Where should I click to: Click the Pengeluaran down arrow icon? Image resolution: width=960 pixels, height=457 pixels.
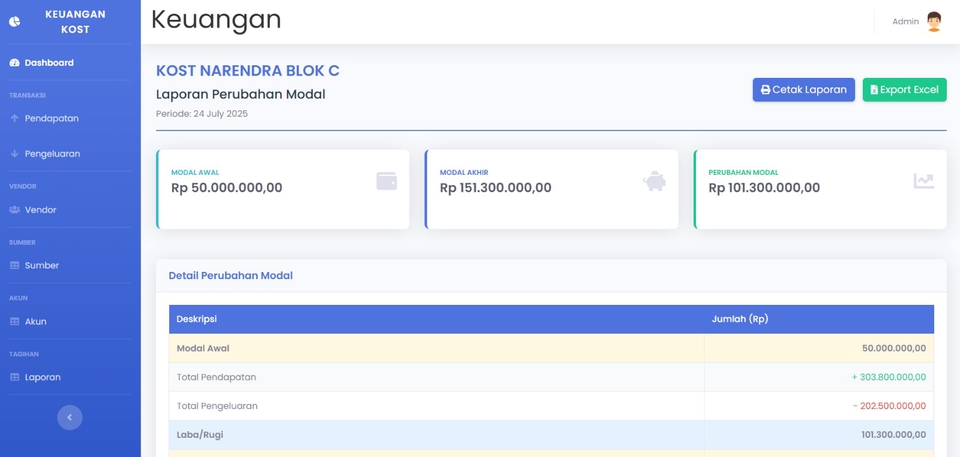pos(14,154)
